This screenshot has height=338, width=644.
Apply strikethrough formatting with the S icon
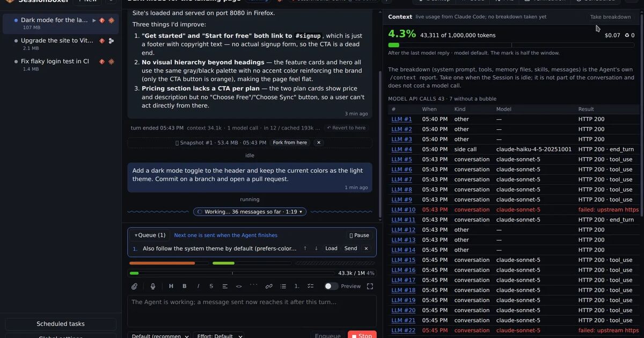click(x=211, y=286)
